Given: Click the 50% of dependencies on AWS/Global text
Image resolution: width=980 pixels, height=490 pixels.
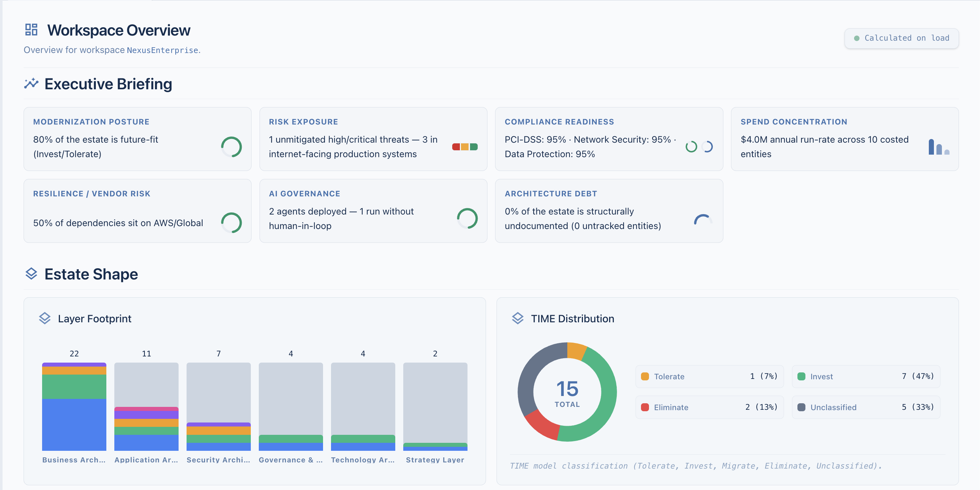Looking at the screenshot, I should pos(118,223).
